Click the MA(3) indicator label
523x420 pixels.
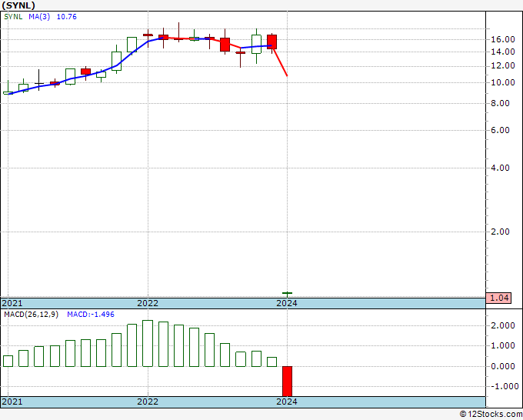(x=39, y=17)
